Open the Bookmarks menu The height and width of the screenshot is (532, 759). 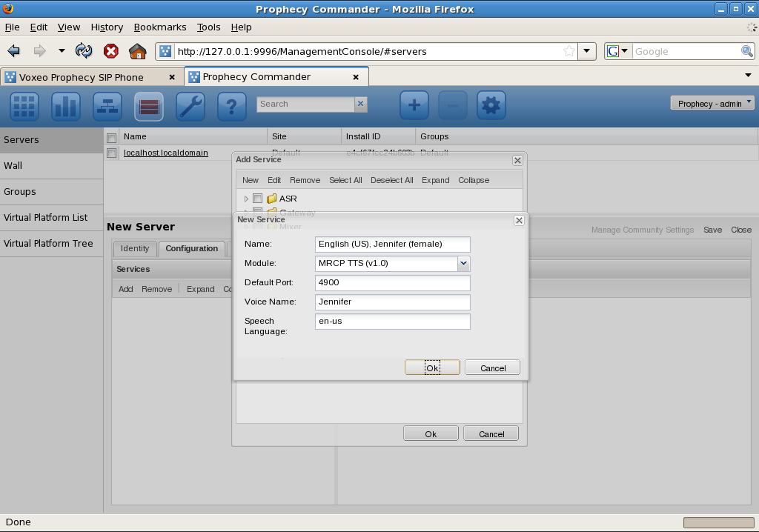(x=160, y=27)
